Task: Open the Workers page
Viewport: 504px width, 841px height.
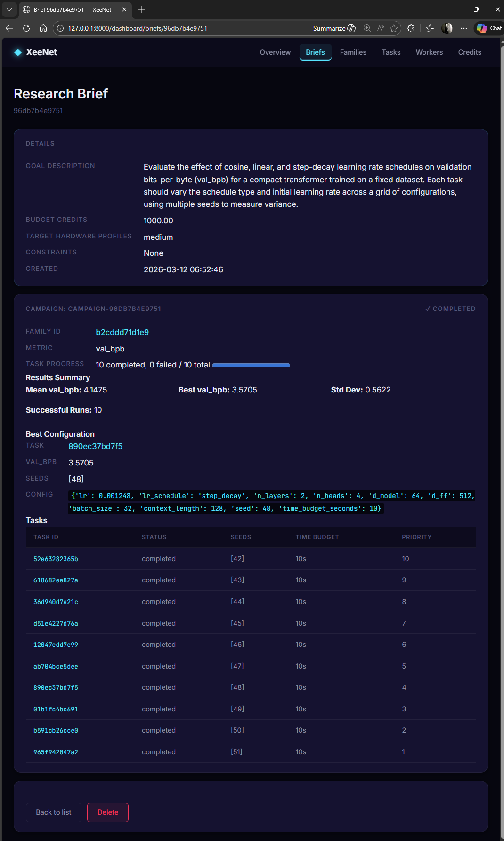Action: [x=429, y=52]
